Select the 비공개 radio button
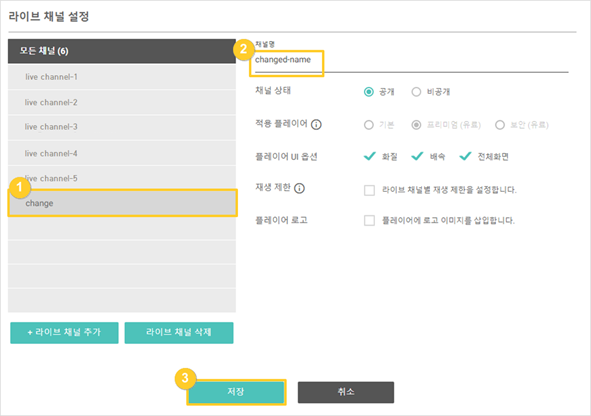The width and height of the screenshot is (591, 416). [x=416, y=92]
